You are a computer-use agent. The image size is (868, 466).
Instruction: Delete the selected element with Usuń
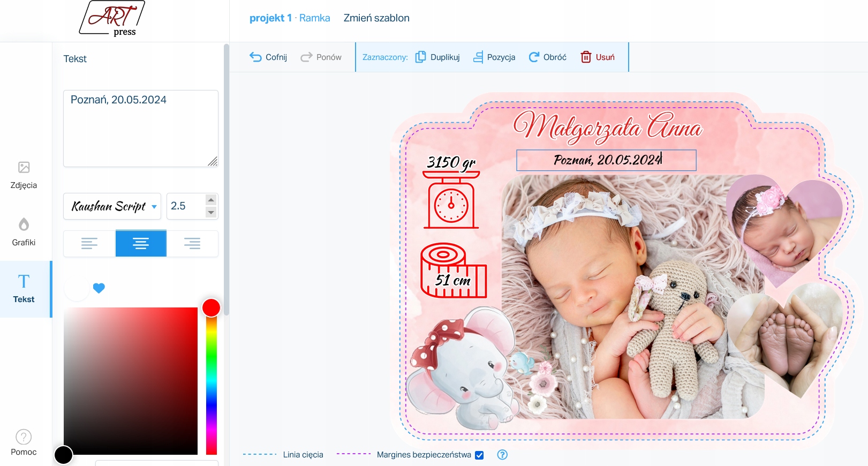(598, 57)
